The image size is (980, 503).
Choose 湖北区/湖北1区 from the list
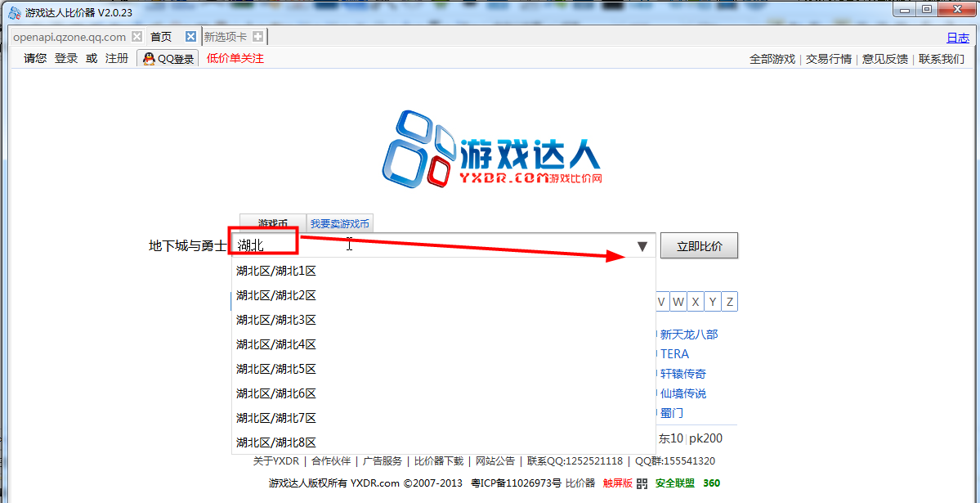tap(444, 271)
